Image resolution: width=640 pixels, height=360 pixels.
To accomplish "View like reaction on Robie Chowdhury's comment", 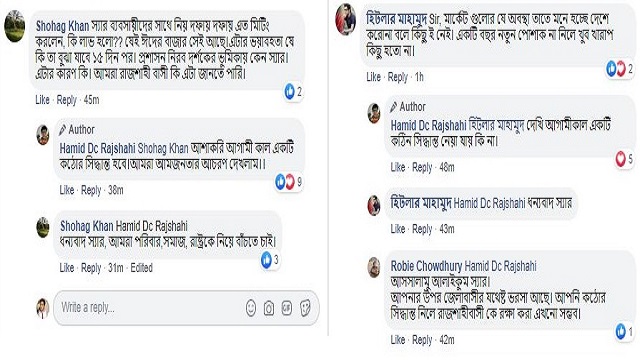I will [625, 331].
